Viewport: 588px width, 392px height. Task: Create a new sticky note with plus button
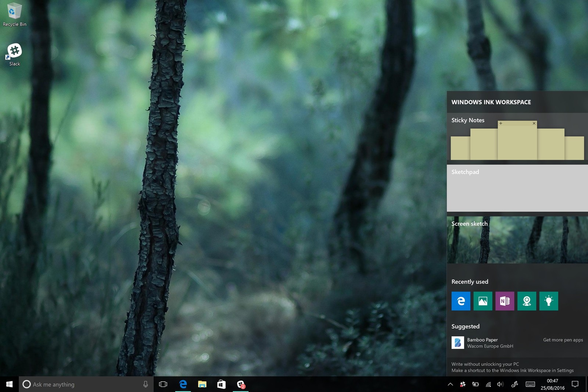[x=501, y=124]
